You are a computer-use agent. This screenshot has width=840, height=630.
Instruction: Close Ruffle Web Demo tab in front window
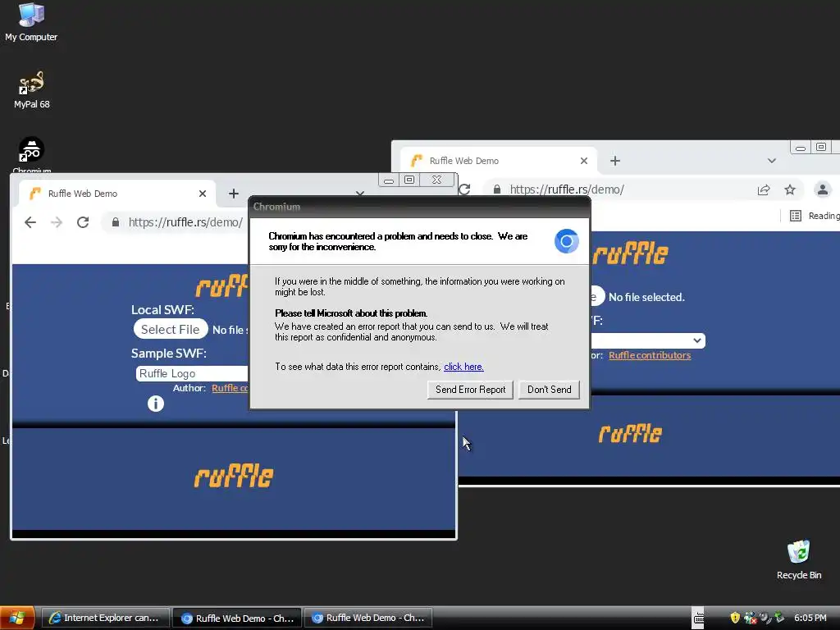pos(203,194)
